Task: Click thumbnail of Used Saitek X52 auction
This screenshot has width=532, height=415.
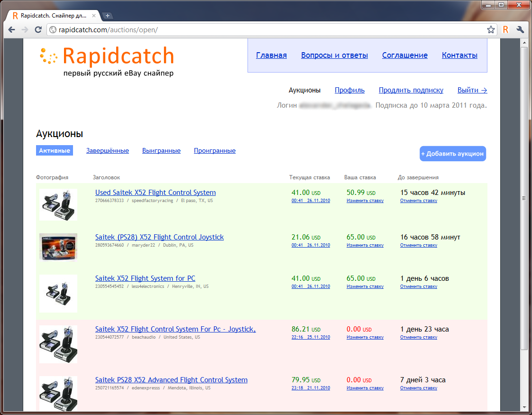Action: (x=58, y=204)
